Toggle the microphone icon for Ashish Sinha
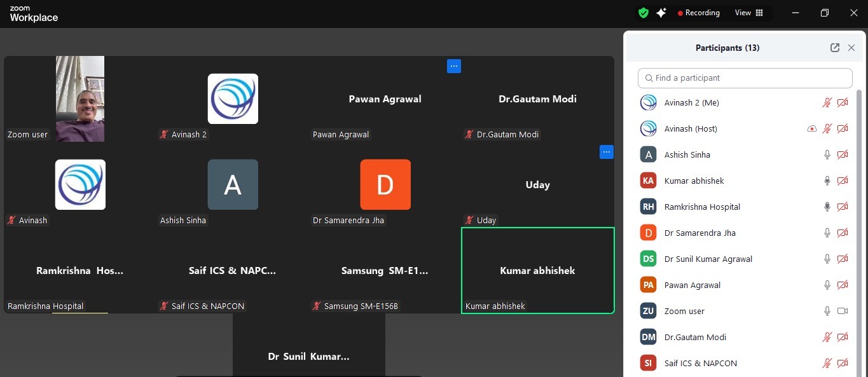The width and height of the screenshot is (868, 377). [x=827, y=154]
